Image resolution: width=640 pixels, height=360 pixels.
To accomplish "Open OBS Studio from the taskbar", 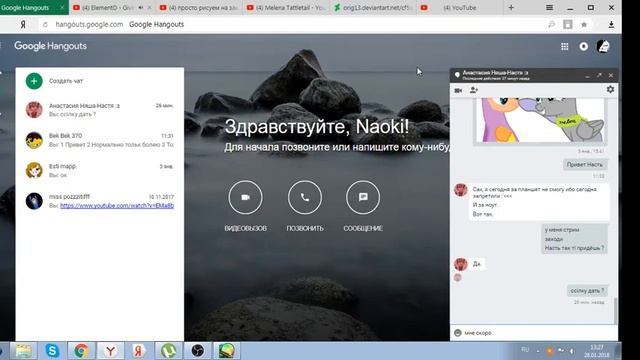I will coord(198,351).
